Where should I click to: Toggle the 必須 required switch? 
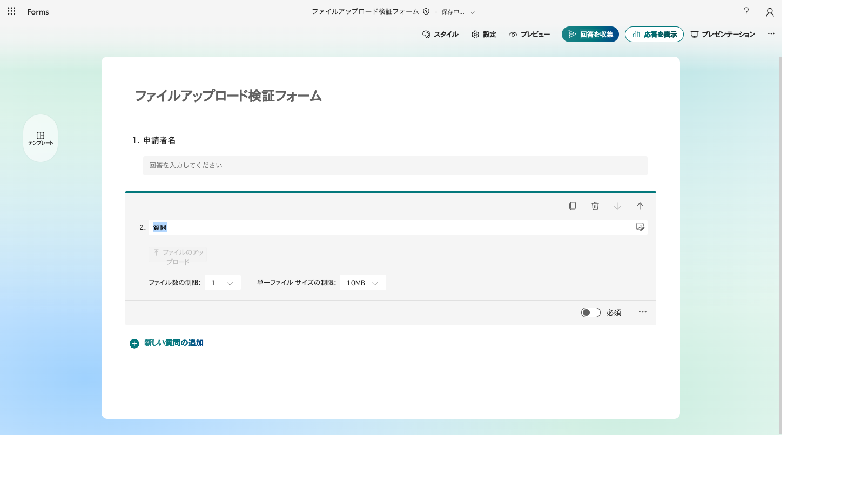tap(591, 312)
